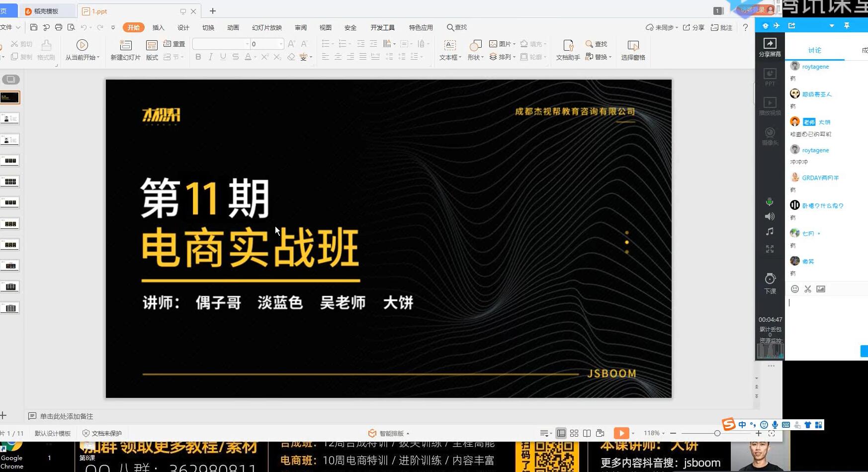The height and width of the screenshot is (472, 868).
Task: Switch to slide sorter grid view
Action: [x=574, y=433]
